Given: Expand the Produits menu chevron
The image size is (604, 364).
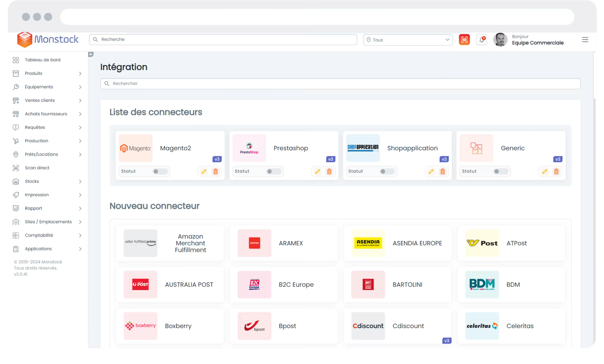Looking at the screenshot, I should tap(80, 74).
